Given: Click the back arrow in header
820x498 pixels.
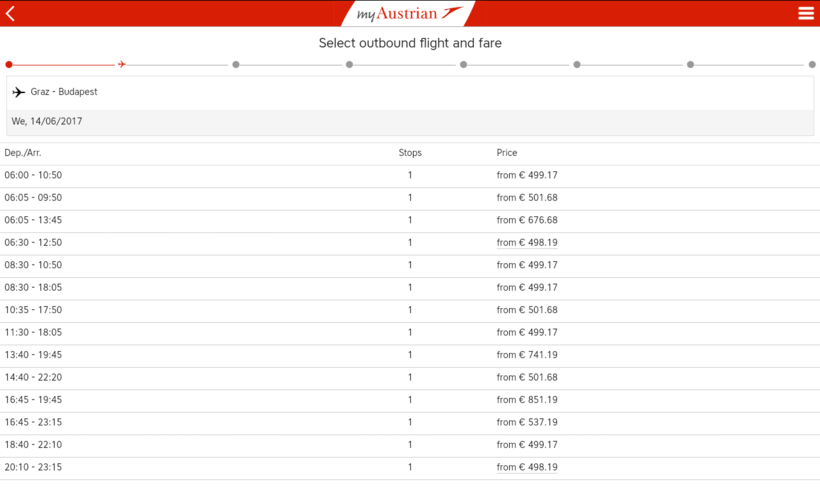Looking at the screenshot, I should (x=11, y=13).
